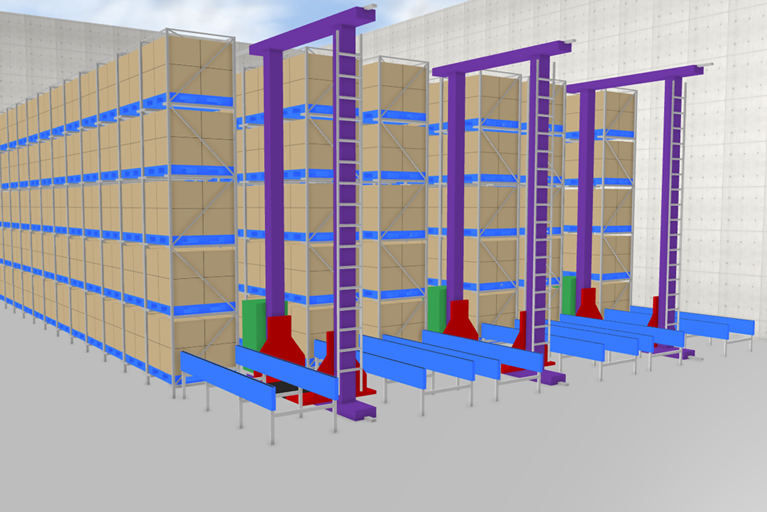The width and height of the screenshot is (767, 512).
Task: Click the black pallet on the front conveyor
Action: click(283, 384)
